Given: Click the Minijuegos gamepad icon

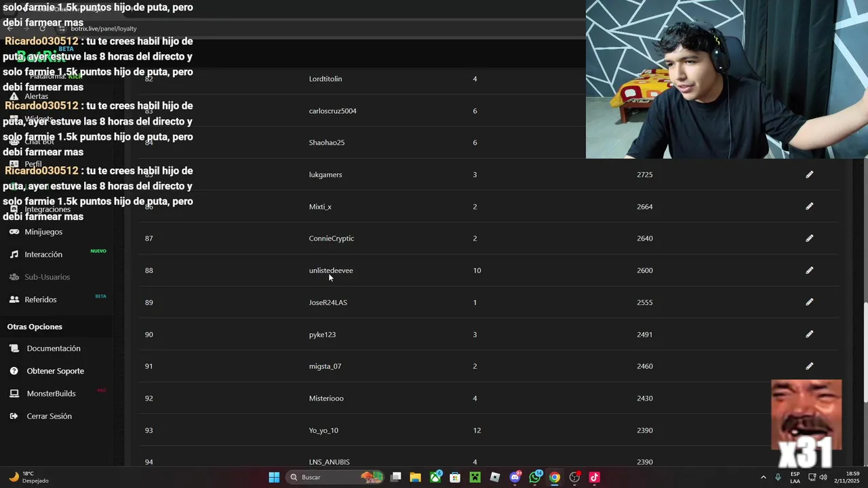Looking at the screenshot, I should pos(14,232).
